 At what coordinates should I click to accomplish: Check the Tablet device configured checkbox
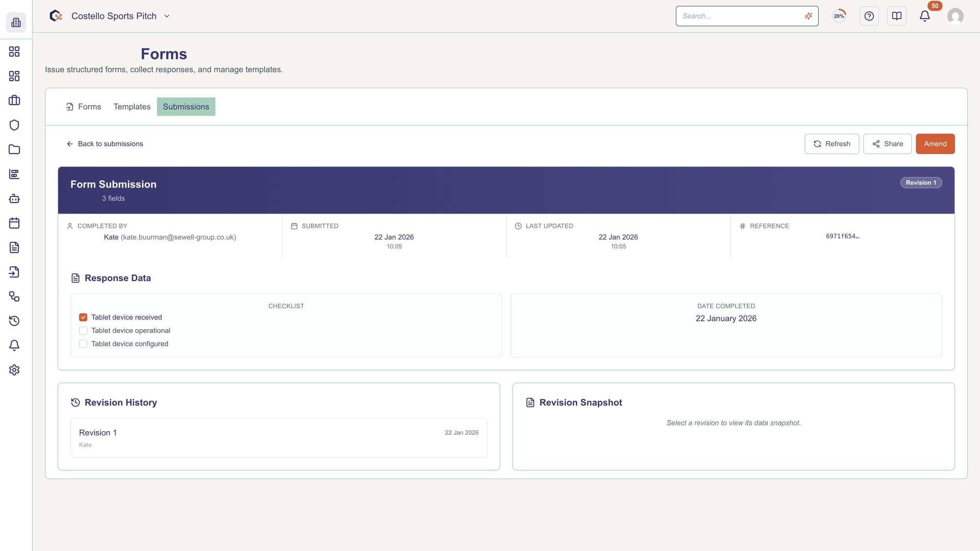click(83, 343)
